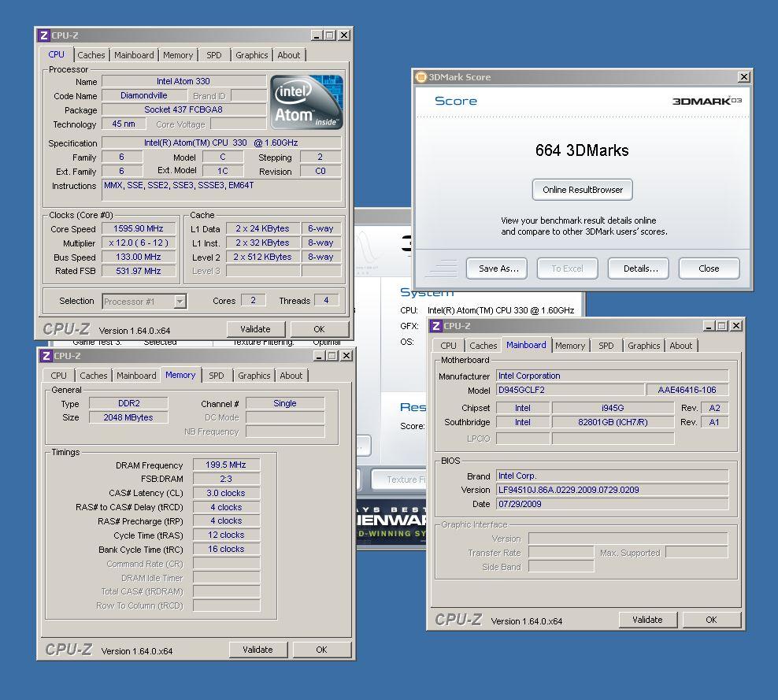The image size is (778, 700).
Task: Maximize the top-left CPU-Z CPU window
Action: pos(329,35)
